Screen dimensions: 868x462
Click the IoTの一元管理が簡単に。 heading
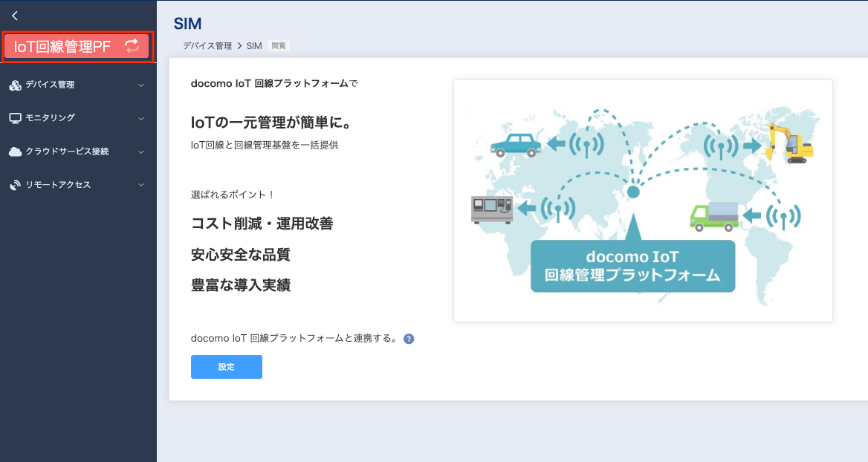click(x=271, y=123)
